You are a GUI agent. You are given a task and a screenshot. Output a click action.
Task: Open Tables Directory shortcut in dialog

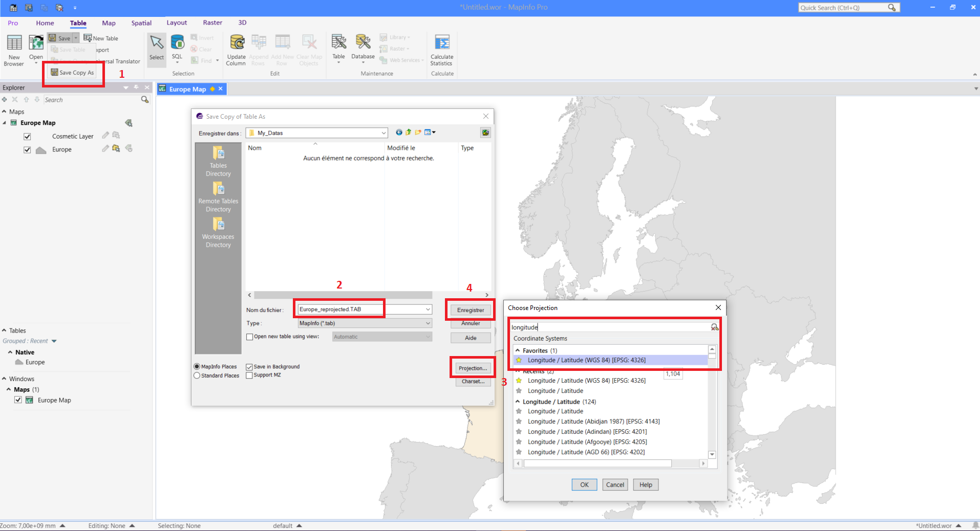[x=218, y=161]
